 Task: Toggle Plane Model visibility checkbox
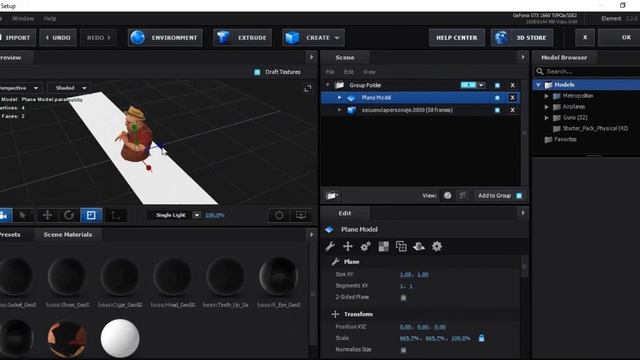click(497, 98)
